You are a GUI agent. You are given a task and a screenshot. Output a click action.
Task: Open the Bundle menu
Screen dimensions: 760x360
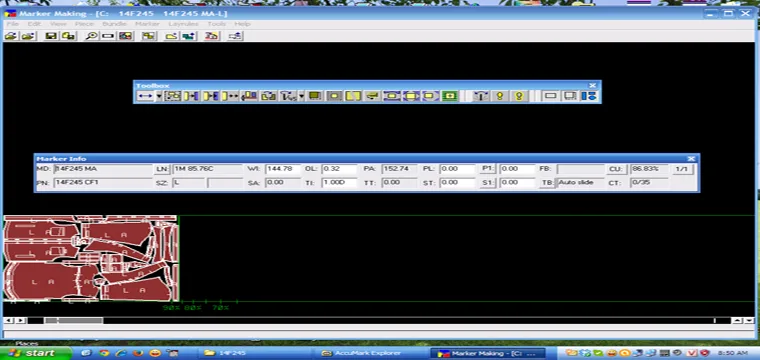tap(114, 24)
